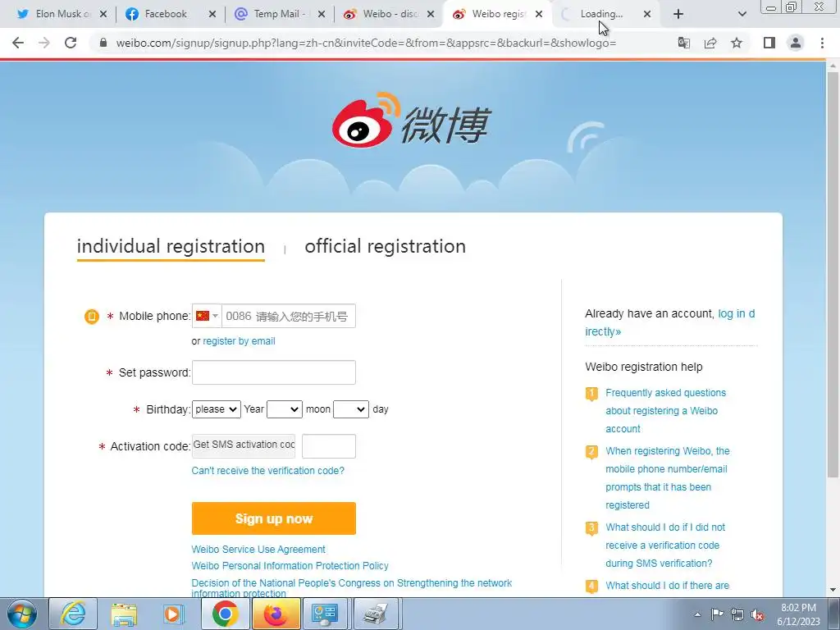Open the control panel taskbar icon
Viewport: 840px width, 630px height.
pos(325,614)
